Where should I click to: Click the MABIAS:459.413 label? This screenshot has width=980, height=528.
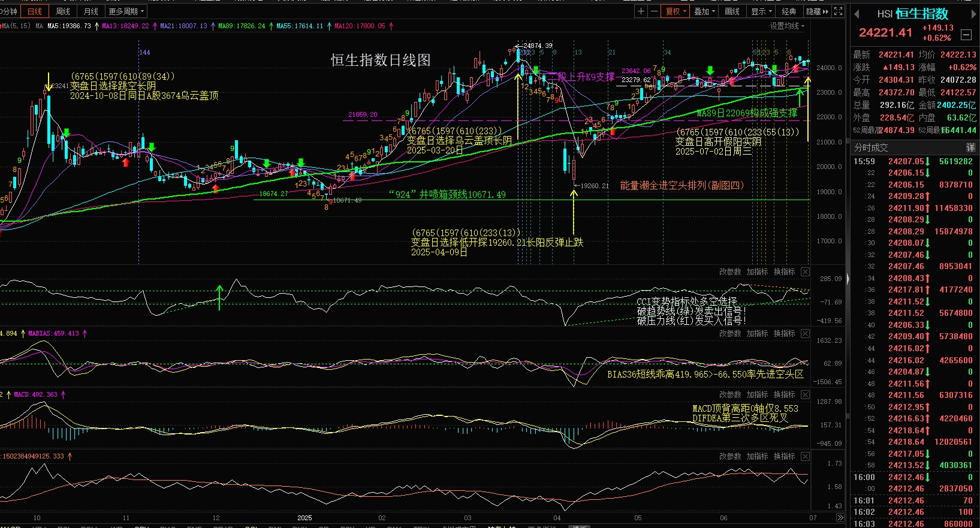click(53, 334)
